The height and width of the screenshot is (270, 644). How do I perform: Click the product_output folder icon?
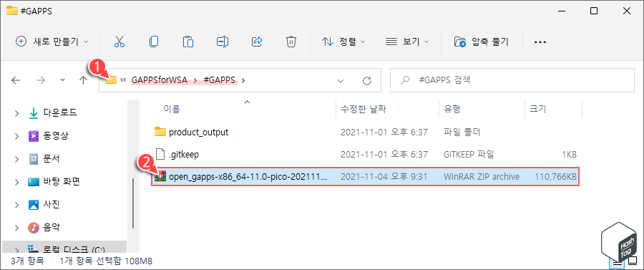[160, 132]
